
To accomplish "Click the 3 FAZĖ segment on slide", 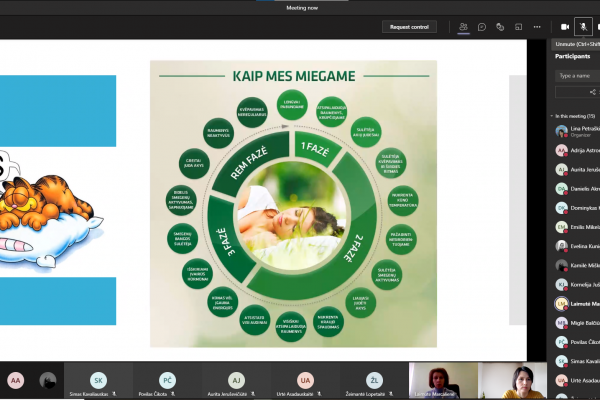I will pyautogui.click(x=228, y=240).
